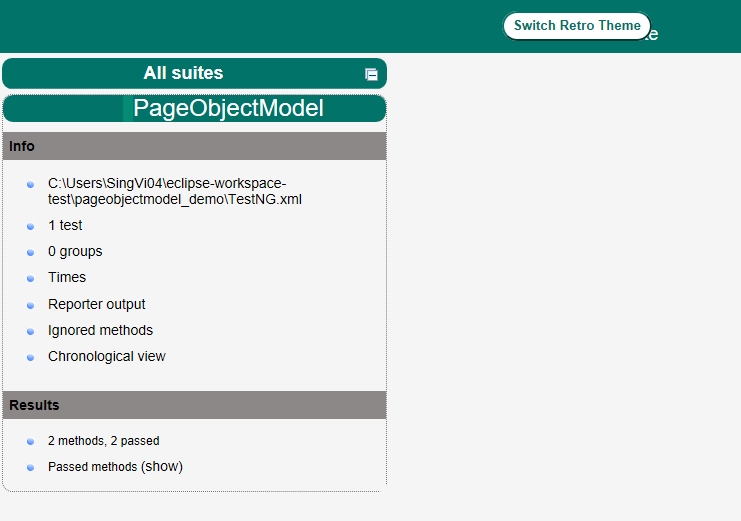Click the Info section header
This screenshot has height=521, width=741.
pyautogui.click(x=22, y=146)
